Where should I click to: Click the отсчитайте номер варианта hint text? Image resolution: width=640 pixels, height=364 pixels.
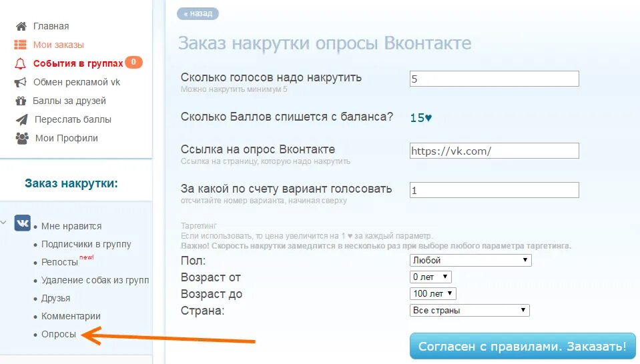(x=264, y=201)
